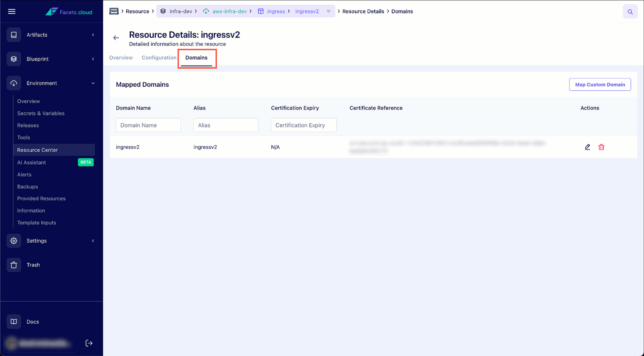Click the Map Custom Domain button

click(600, 85)
